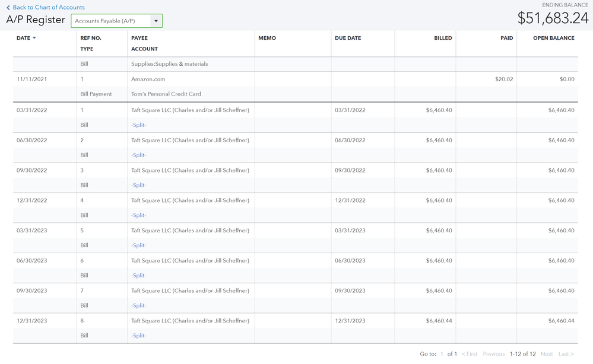Click the Last > pagination link
This screenshot has height=364, width=593.
565,354
